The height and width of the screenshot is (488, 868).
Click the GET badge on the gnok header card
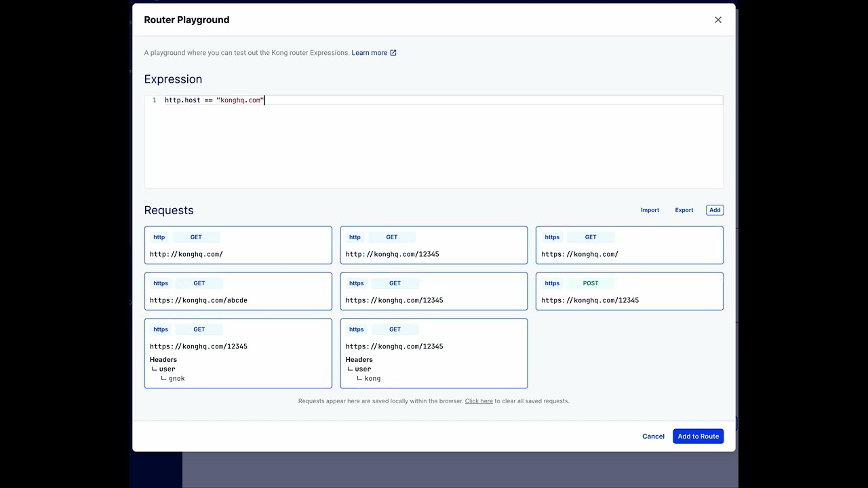[x=199, y=329]
